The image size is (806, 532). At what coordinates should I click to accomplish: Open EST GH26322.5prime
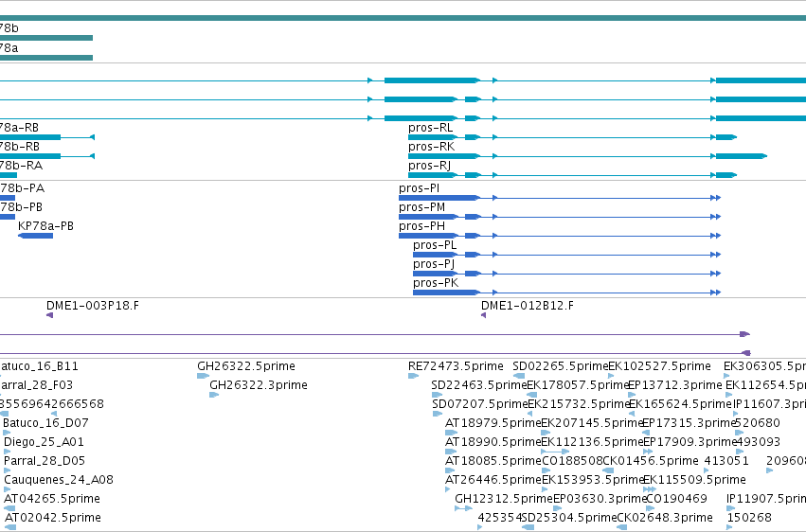tap(246, 366)
